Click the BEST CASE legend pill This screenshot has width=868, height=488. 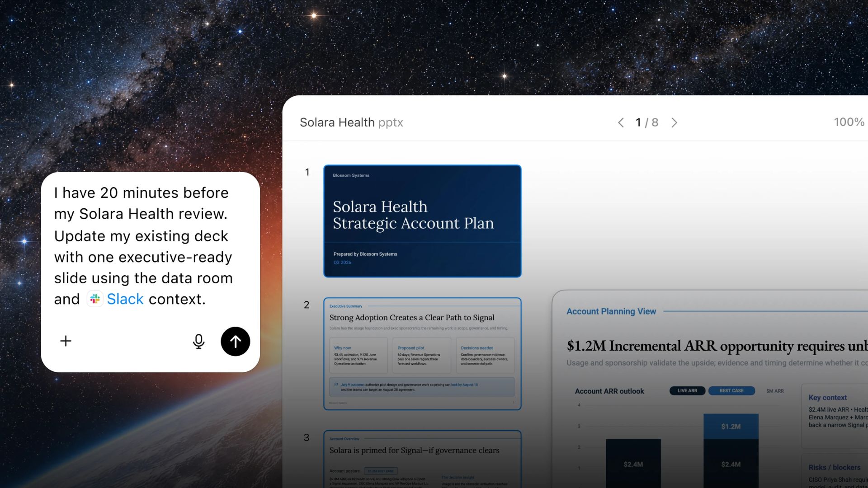(731, 391)
